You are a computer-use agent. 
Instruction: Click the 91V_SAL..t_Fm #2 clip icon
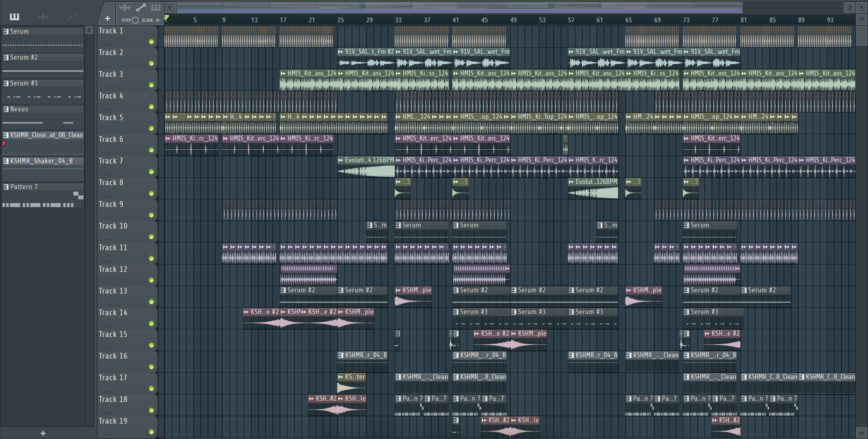coord(341,52)
